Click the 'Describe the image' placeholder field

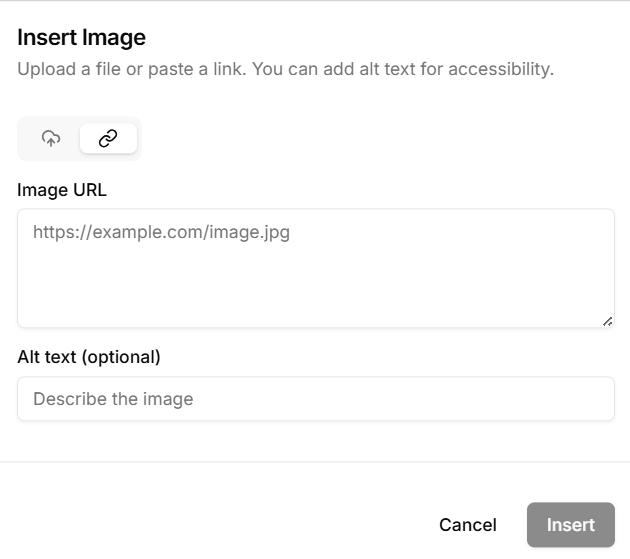click(x=315, y=399)
